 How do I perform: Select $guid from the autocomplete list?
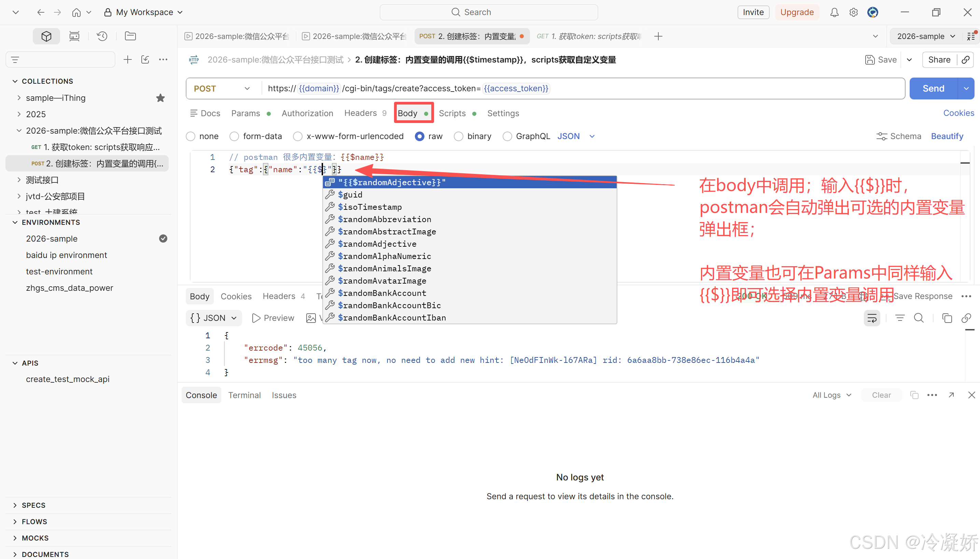click(470, 195)
